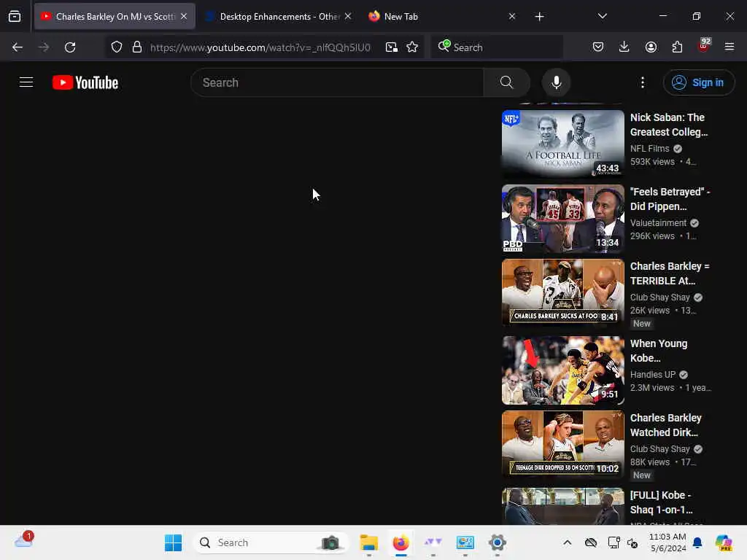This screenshot has height=560, width=747.
Task: Open When Young Kobe title link
Action: pos(659,351)
